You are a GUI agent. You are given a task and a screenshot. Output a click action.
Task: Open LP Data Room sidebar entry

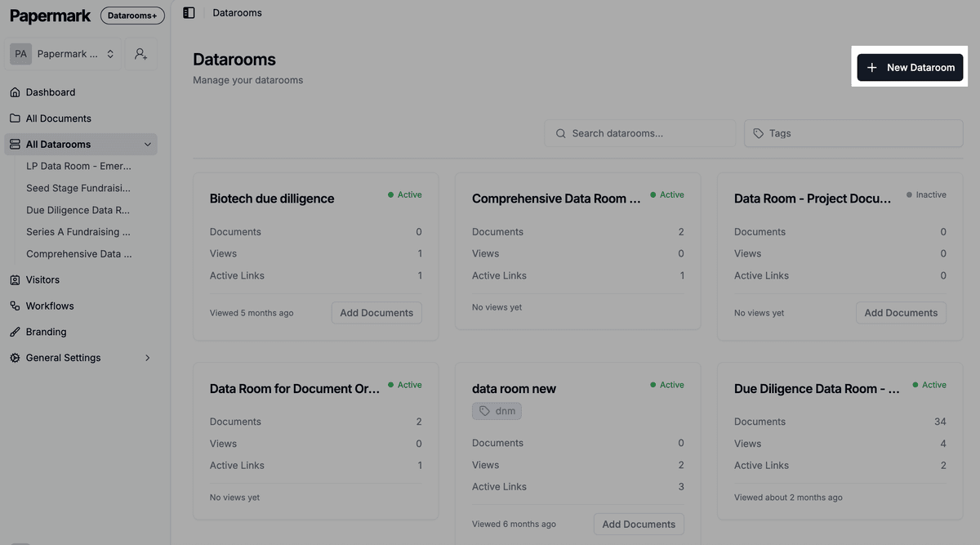click(78, 166)
